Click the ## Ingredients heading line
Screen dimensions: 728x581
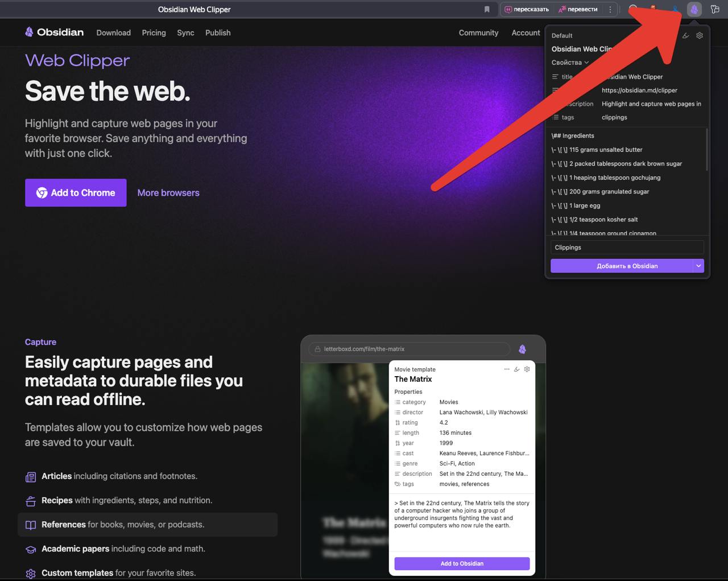click(x=573, y=136)
